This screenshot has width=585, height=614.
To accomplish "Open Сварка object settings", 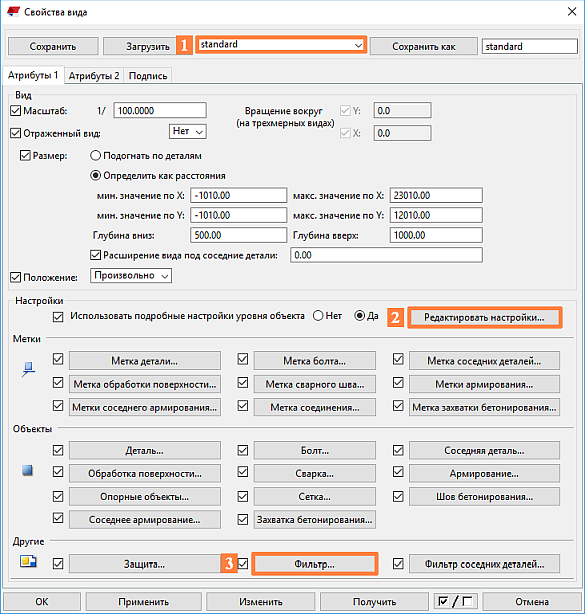I will pos(315,473).
